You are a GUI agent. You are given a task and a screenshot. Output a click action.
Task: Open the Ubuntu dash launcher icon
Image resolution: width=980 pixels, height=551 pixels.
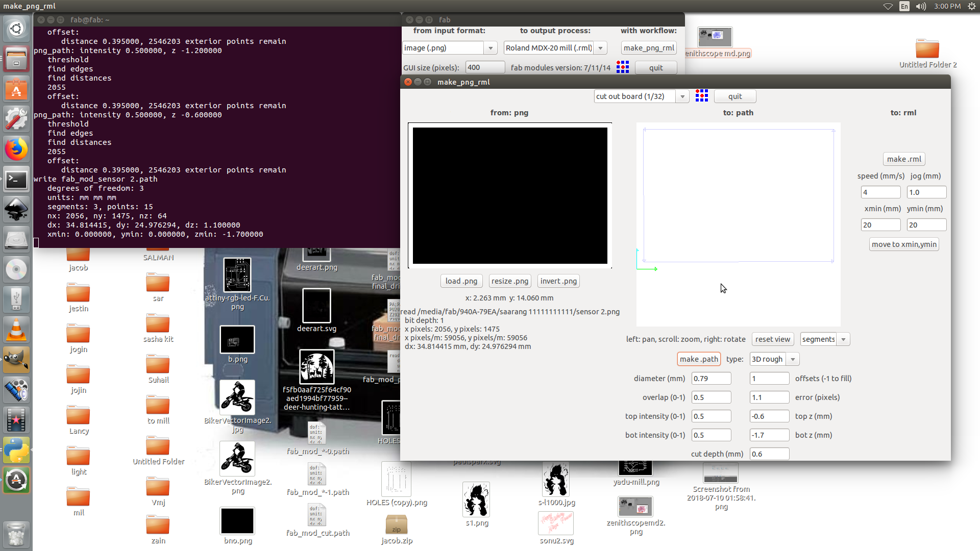point(16,28)
